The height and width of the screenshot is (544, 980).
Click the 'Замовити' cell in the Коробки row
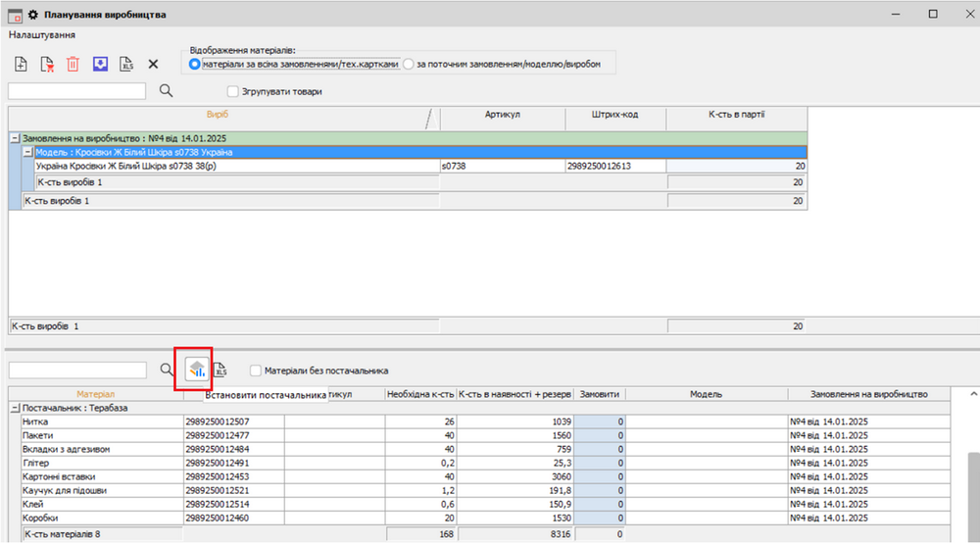[600, 518]
